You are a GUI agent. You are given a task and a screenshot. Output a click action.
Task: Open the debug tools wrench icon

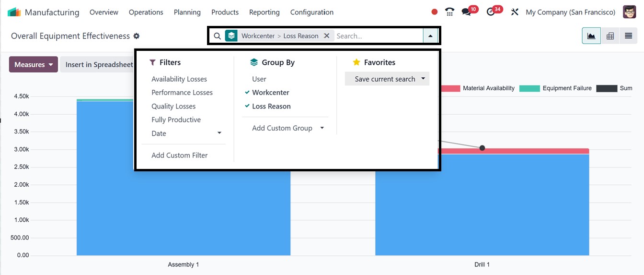[515, 12]
